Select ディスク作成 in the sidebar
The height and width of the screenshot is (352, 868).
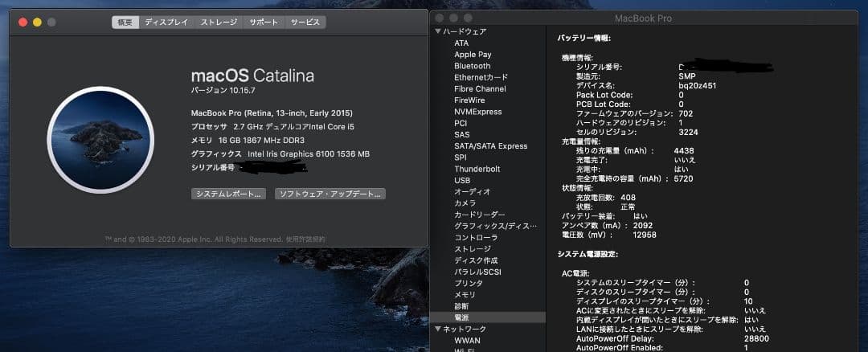click(x=476, y=260)
